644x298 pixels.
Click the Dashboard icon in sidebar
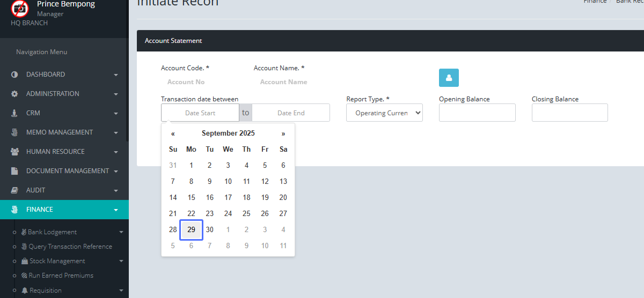pyautogui.click(x=14, y=74)
